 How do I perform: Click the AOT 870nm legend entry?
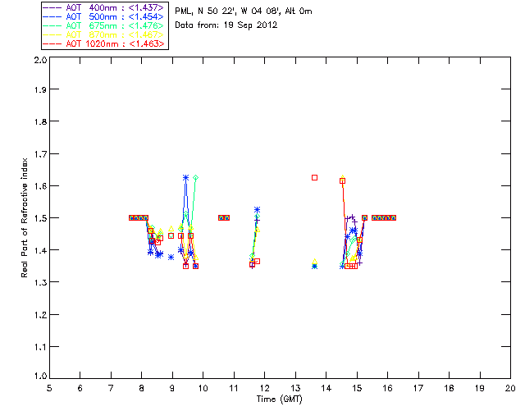click(x=104, y=34)
